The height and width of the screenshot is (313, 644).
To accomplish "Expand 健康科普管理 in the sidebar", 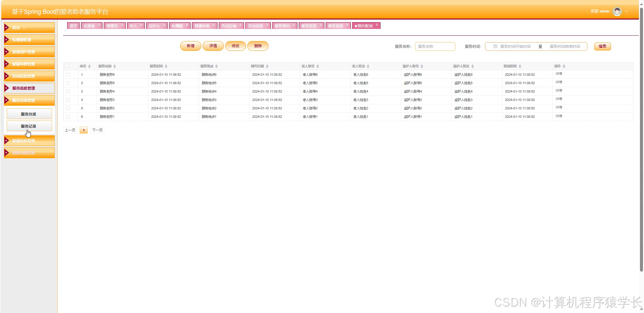I will tap(29, 64).
